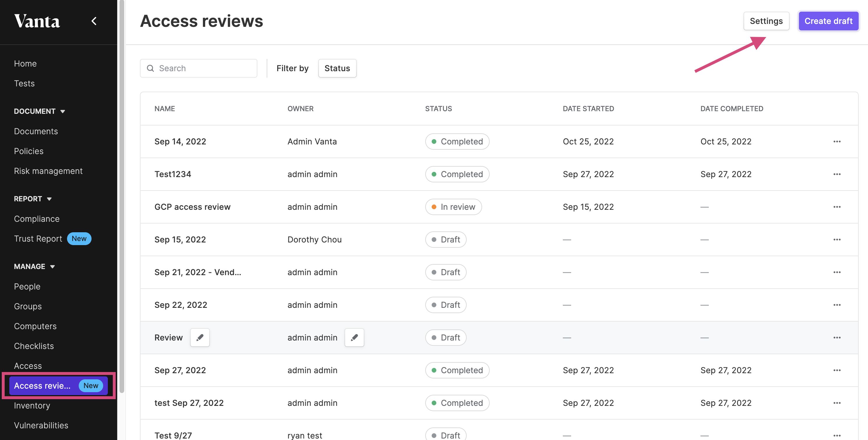Screen dimensions: 868x440
Task: Open more options for Test 9/27 review
Action: 837,436
